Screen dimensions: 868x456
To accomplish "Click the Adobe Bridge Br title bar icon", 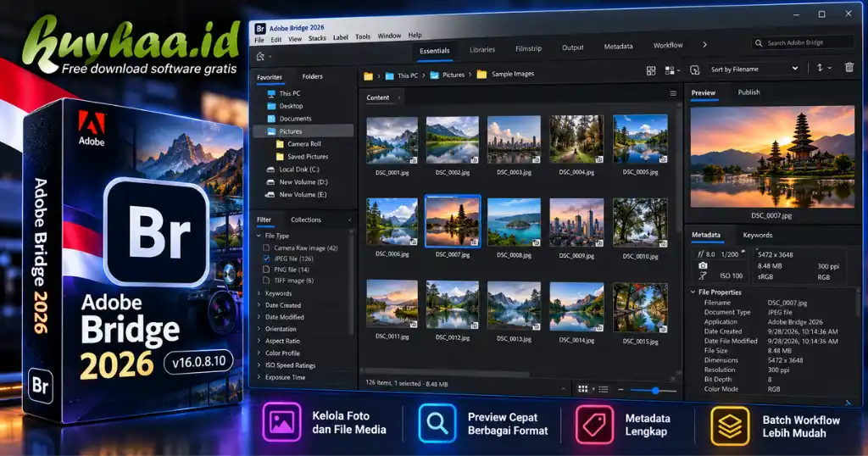I will coord(260,29).
